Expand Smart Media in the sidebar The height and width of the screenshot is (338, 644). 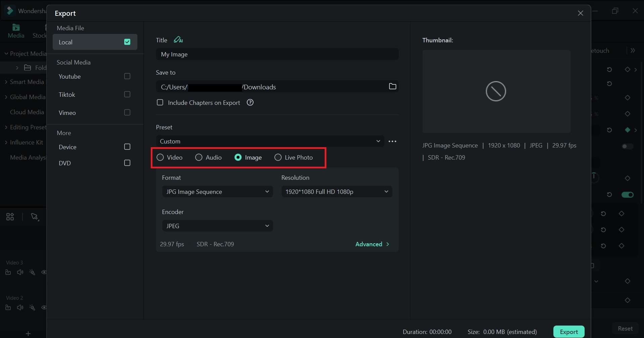click(x=6, y=82)
